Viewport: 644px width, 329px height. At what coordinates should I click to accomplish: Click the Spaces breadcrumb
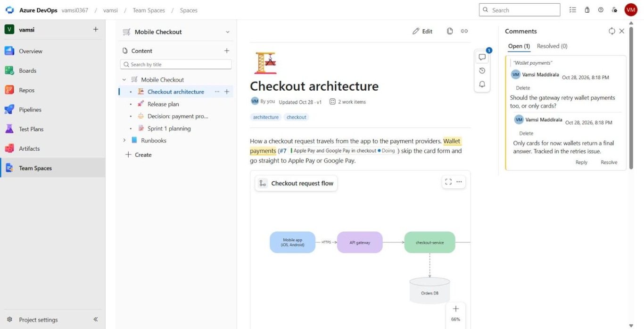coord(189,10)
